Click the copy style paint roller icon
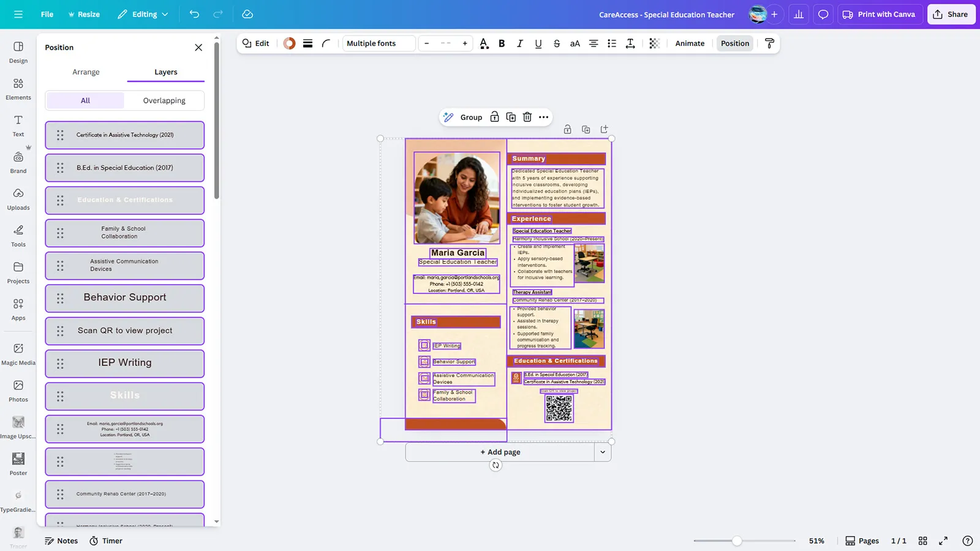This screenshot has height=551, width=980. [x=769, y=43]
